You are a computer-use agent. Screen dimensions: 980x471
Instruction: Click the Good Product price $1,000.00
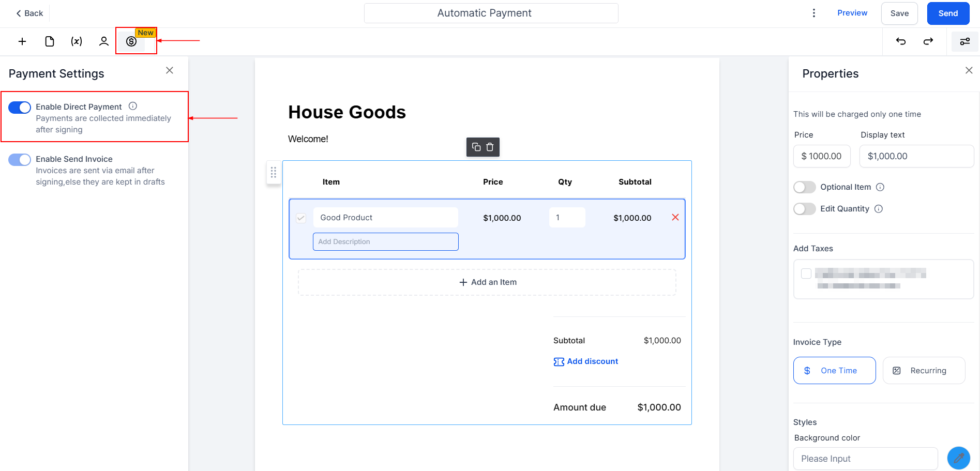click(502, 218)
